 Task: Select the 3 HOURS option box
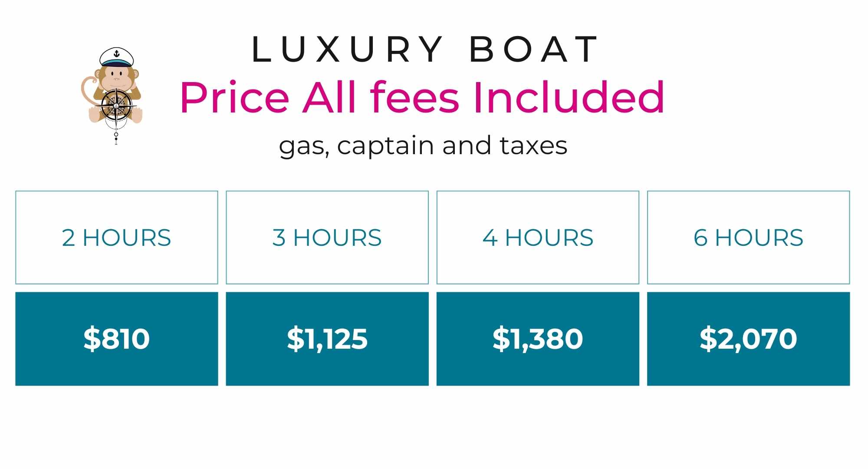coord(327,238)
